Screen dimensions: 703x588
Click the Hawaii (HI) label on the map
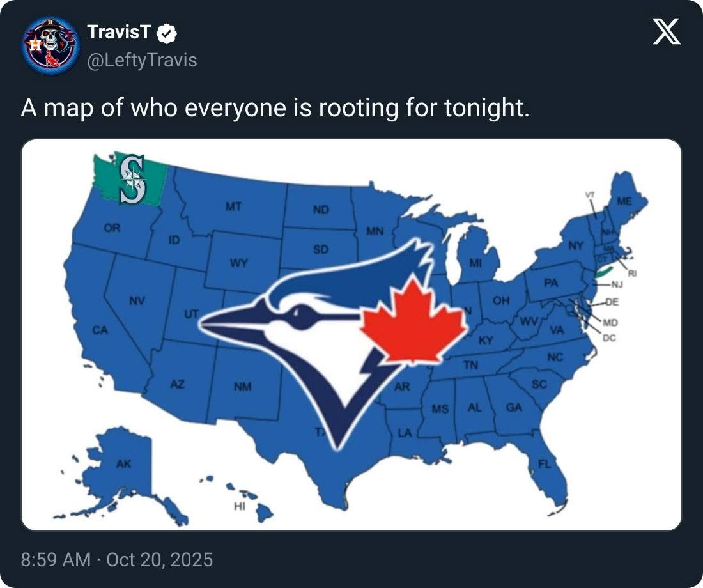tap(240, 506)
